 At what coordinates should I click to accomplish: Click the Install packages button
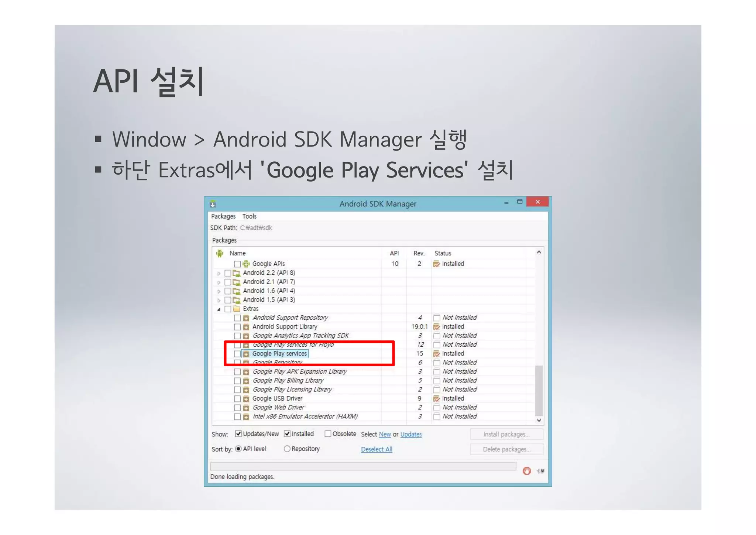pos(506,435)
